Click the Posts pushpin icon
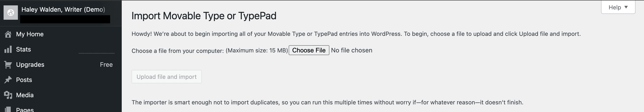Image resolution: width=644 pixels, height=112 pixels. (8, 80)
